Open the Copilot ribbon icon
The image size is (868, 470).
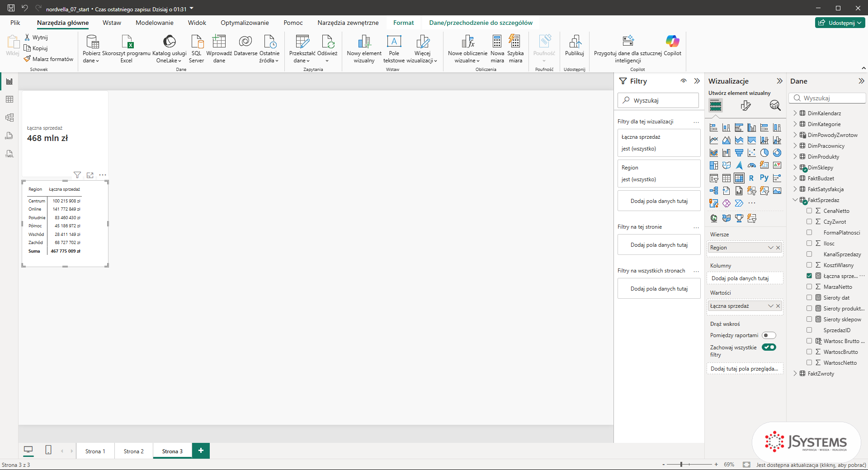point(672,46)
